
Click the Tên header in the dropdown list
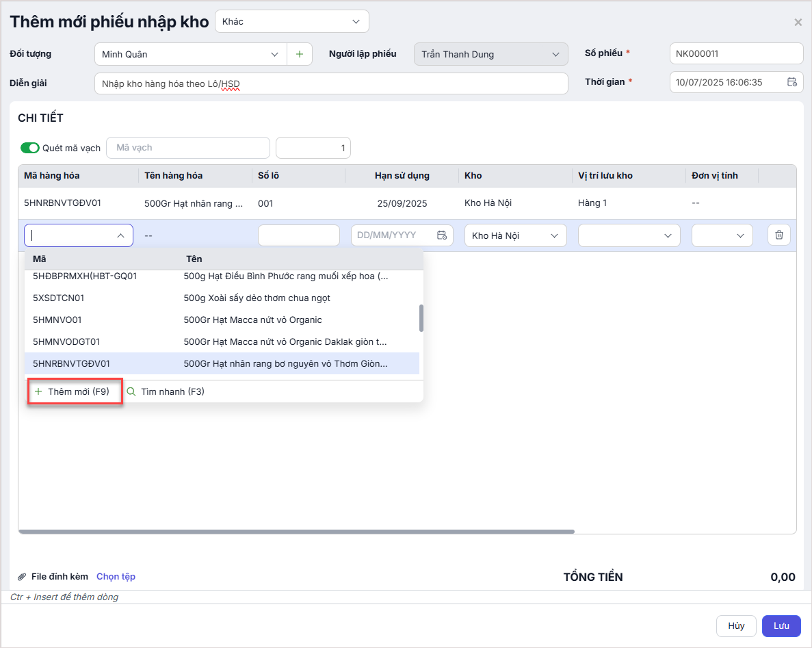point(194,259)
